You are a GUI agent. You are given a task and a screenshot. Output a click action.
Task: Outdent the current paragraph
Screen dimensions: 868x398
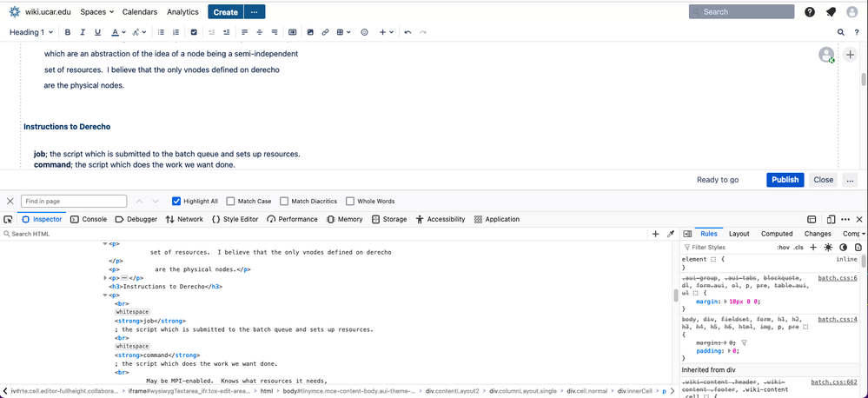[x=211, y=32]
